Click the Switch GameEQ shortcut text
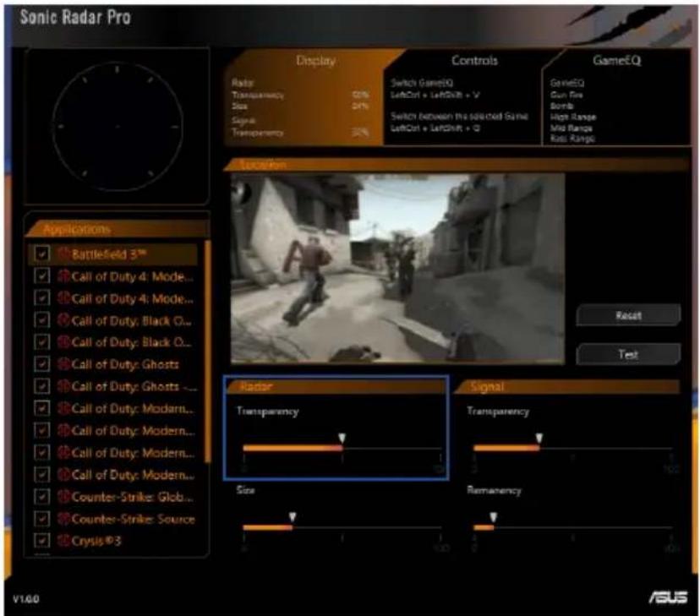Screen dimensions: 700x616 pos(422,83)
